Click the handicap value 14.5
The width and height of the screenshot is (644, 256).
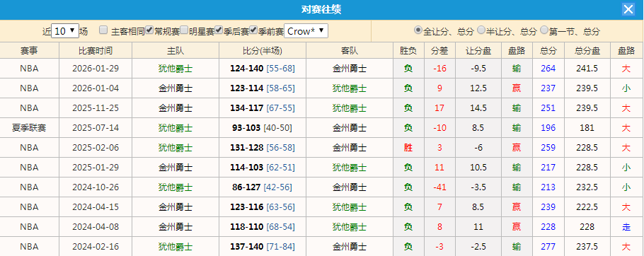tap(478, 108)
